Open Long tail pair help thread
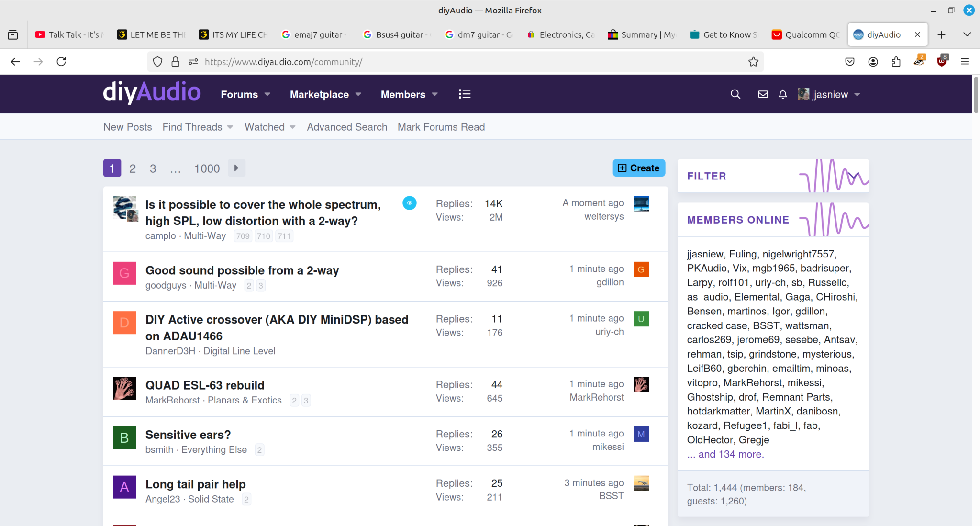The height and width of the screenshot is (526, 980). tap(195, 484)
